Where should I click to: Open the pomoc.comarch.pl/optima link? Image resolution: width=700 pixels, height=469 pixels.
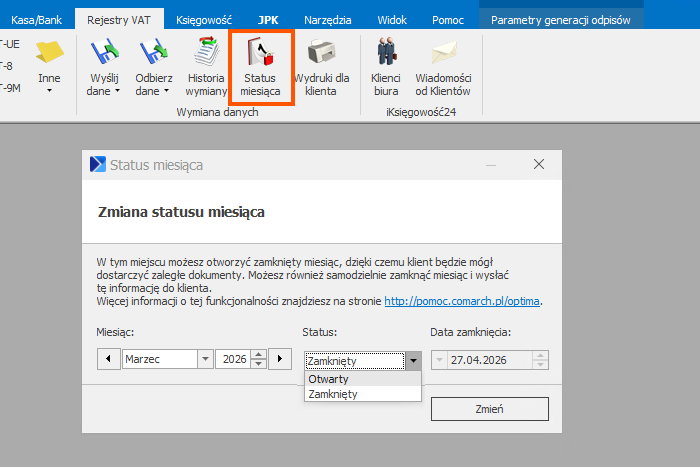click(x=462, y=300)
